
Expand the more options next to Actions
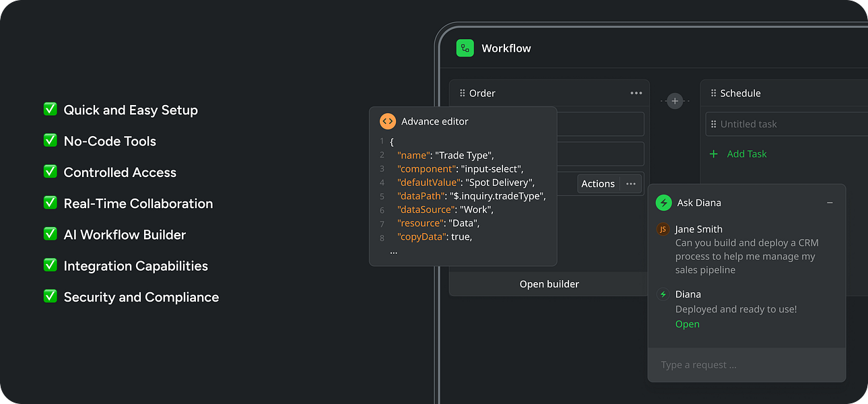coord(631,184)
